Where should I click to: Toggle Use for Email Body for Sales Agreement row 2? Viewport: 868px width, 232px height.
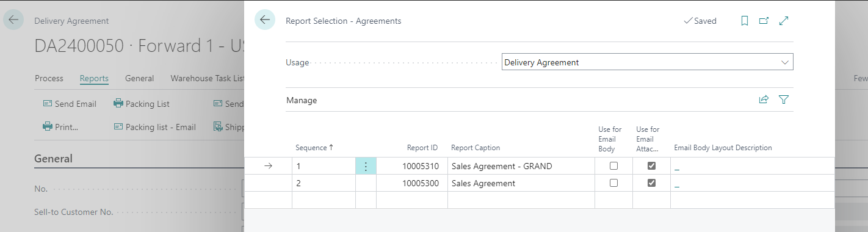pyautogui.click(x=613, y=183)
